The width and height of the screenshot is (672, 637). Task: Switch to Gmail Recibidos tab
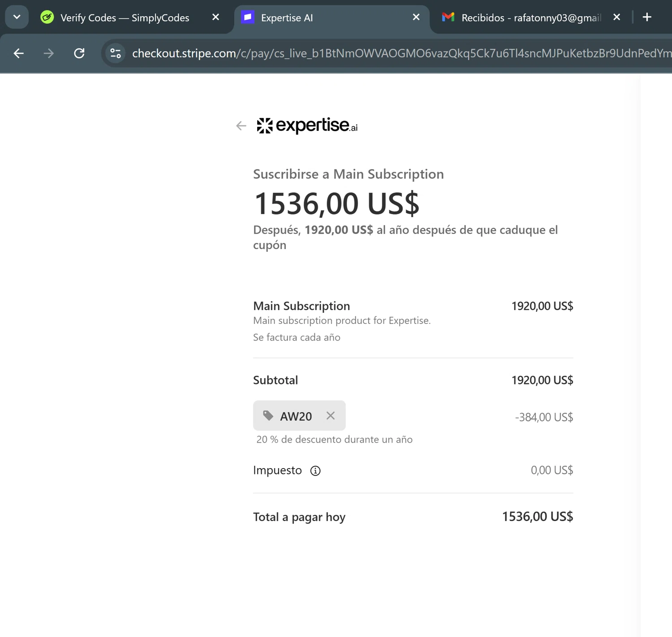(x=531, y=18)
